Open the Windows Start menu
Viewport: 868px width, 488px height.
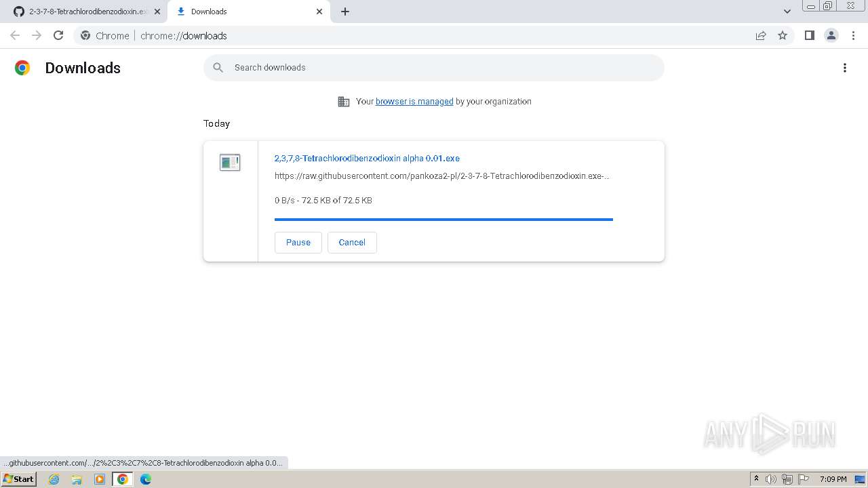coord(18,479)
